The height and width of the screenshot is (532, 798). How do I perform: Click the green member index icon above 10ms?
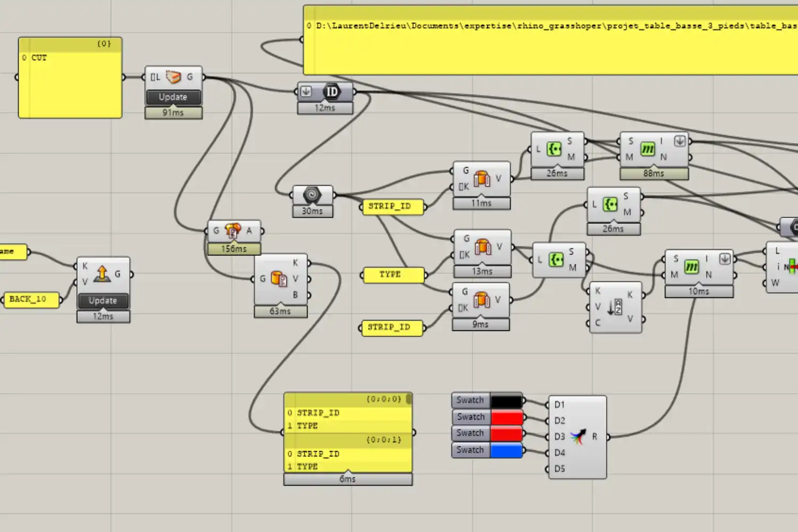click(x=691, y=267)
